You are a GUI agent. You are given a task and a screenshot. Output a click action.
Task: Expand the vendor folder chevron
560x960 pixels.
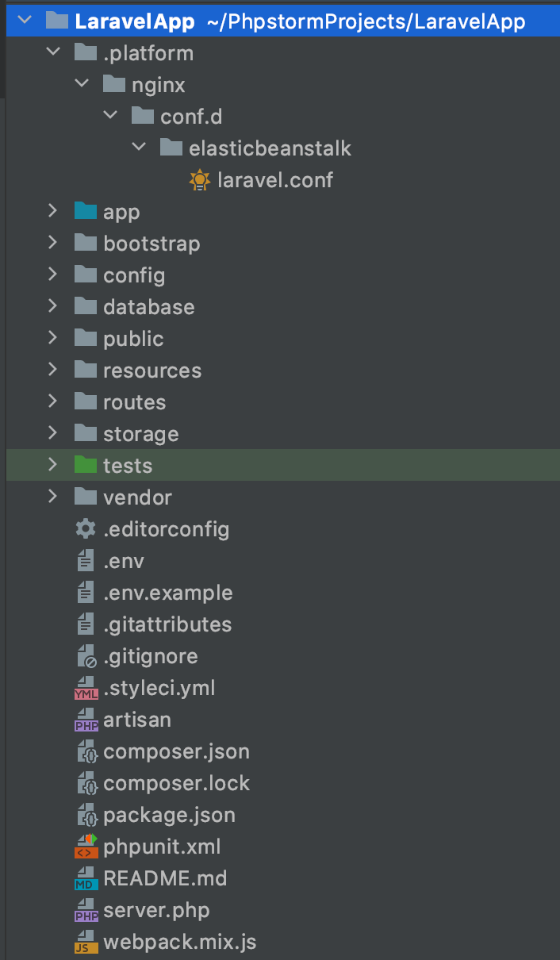(x=53, y=497)
